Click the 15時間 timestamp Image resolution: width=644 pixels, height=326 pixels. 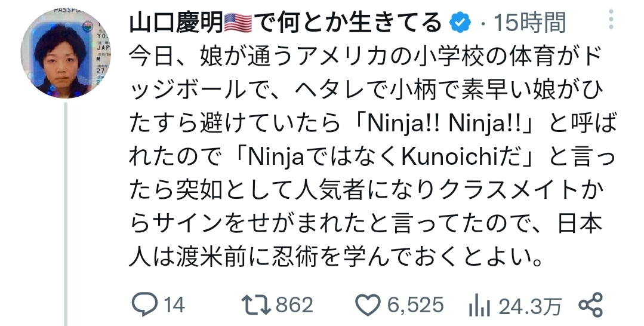point(530,23)
